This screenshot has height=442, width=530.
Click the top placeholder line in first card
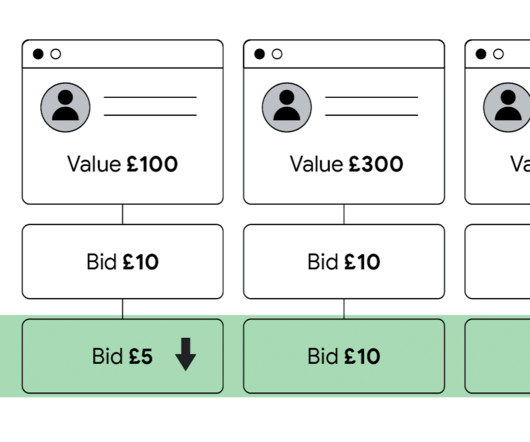(x=150, y=97)
